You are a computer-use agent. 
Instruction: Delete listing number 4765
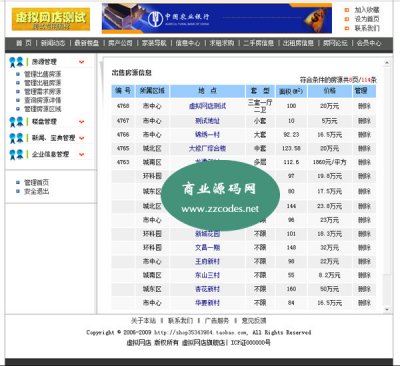tap(364, 148)
